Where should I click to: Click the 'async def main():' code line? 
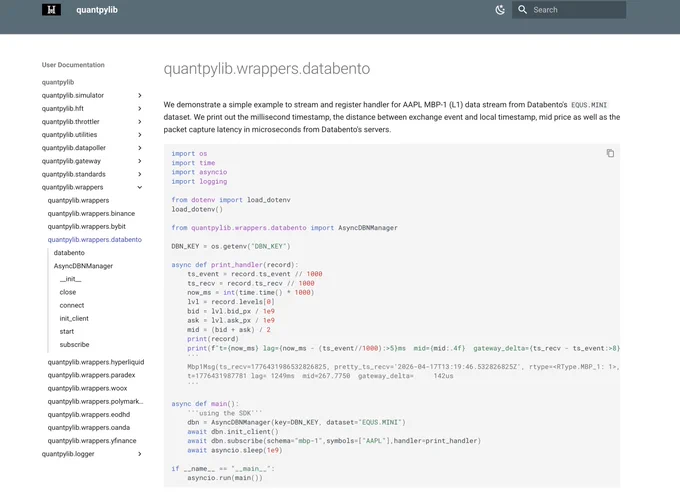pyautogui.click(x=205, y=404)
